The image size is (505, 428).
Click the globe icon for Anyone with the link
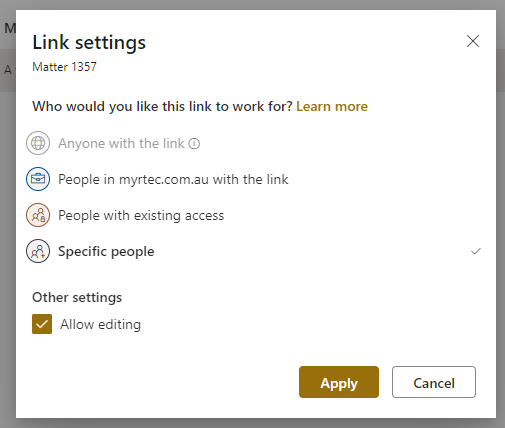[x=38, y=143]
